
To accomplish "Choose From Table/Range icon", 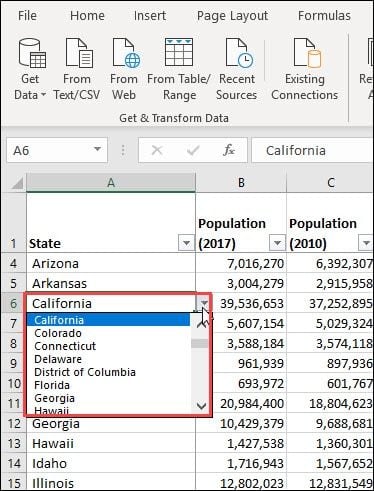I will (x=179, y=52).
